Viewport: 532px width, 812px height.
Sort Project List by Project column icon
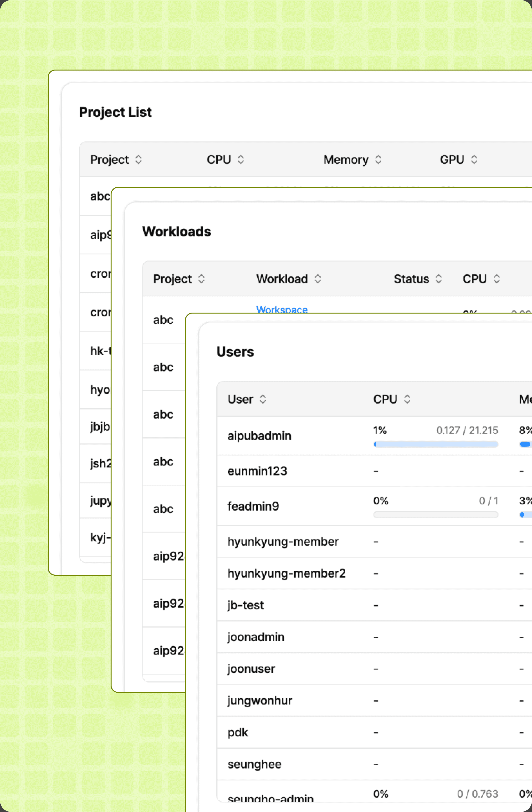point(138,159)
